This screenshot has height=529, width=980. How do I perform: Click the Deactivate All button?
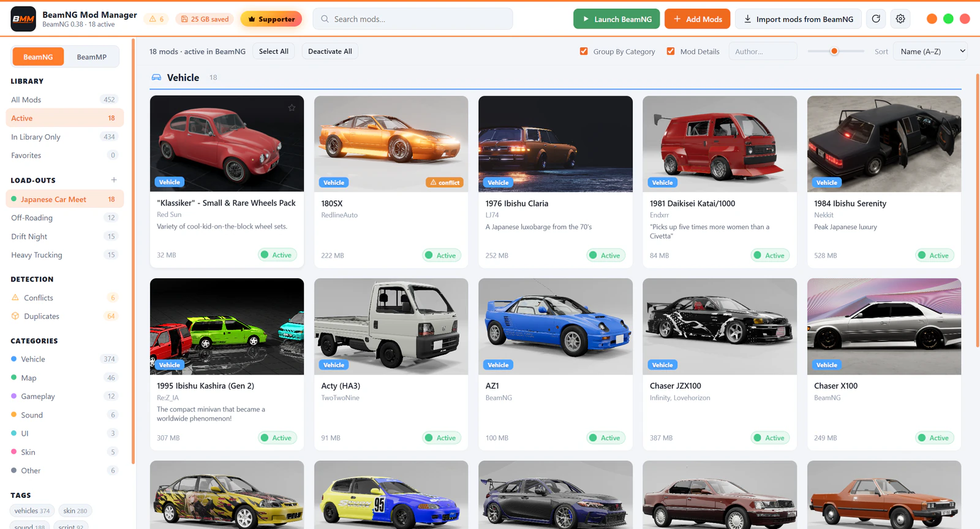(330, 51)
